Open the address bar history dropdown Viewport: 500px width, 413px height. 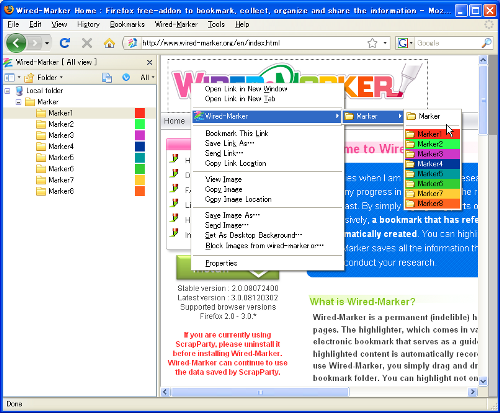point(385,43)
